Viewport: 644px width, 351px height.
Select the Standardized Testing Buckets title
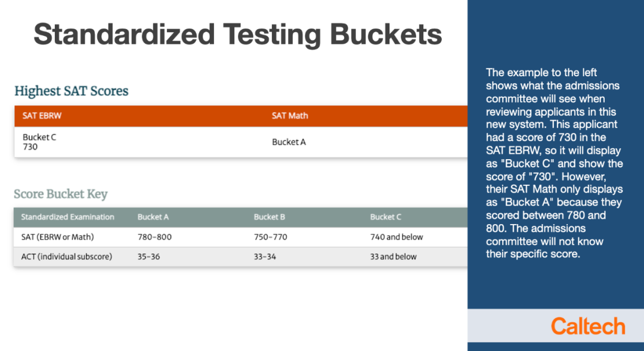tap(238, 34)
